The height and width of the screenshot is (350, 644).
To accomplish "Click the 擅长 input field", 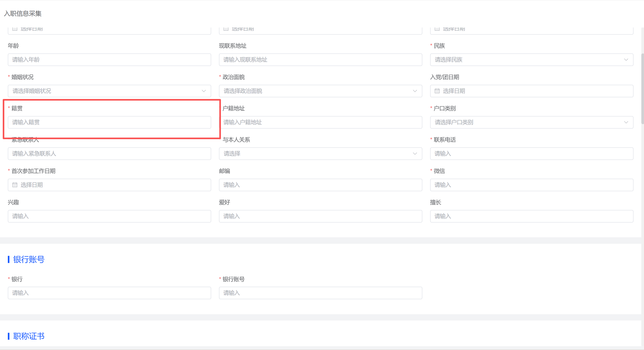I will click(531, 216).
